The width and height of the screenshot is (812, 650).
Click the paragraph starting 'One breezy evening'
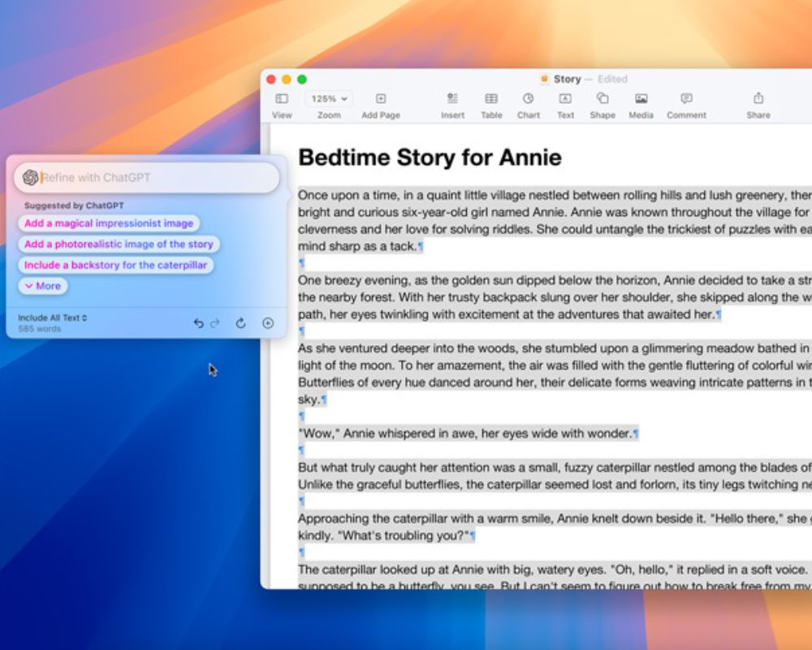tap(555, 297)
